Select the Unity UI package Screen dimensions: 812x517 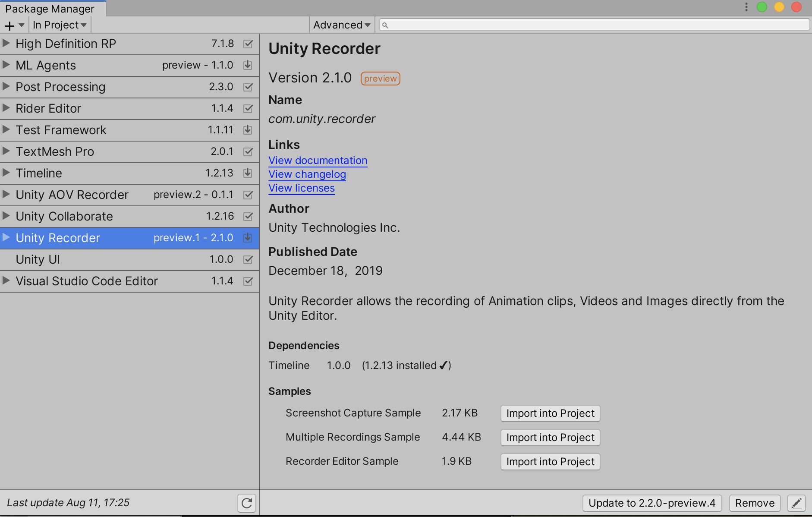point(129,259)
